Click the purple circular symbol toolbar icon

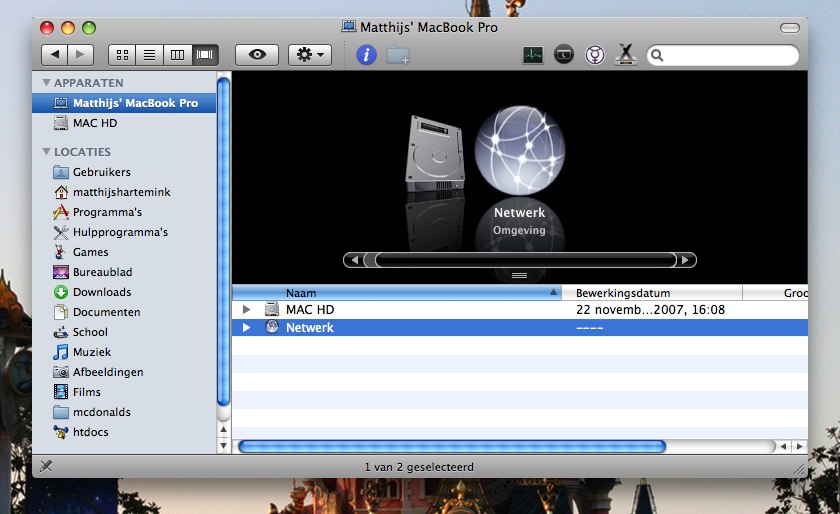[x=595, y=55]
